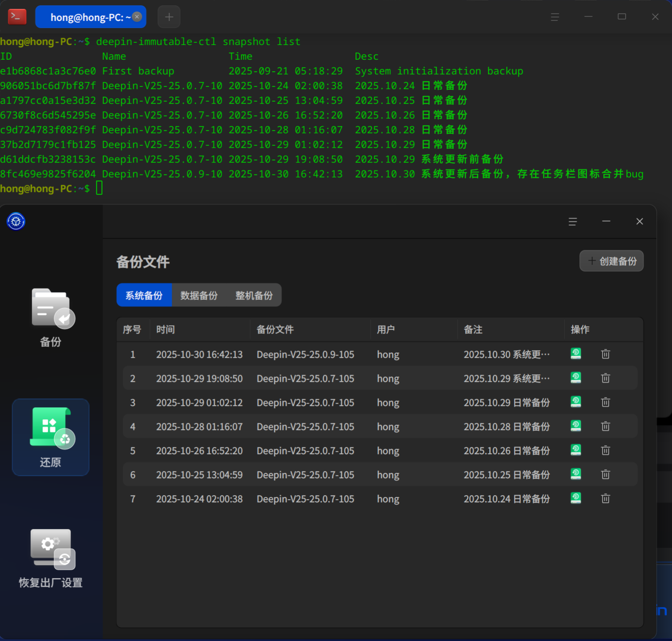Close the backup tool window
672x641 pixels.
[x=639, y=221]
